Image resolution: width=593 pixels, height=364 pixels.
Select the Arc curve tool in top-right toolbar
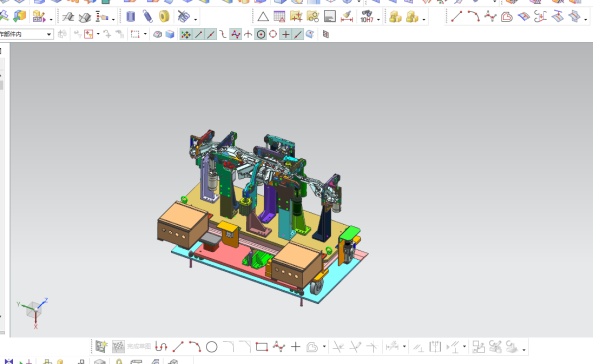tap(473, 17)
